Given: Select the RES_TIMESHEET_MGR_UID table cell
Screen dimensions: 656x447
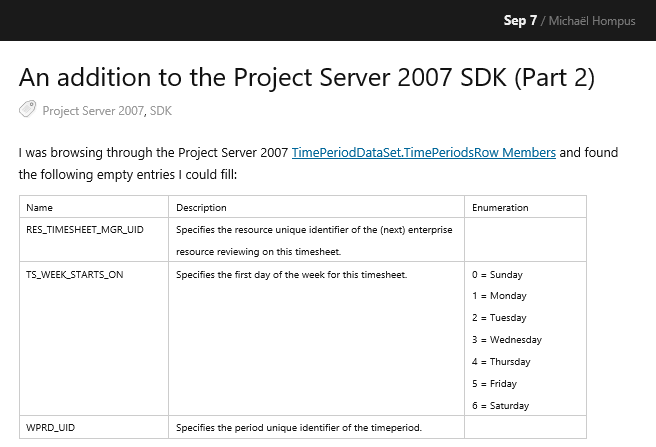Looking at the screenshot, I should tap(85, 230).
